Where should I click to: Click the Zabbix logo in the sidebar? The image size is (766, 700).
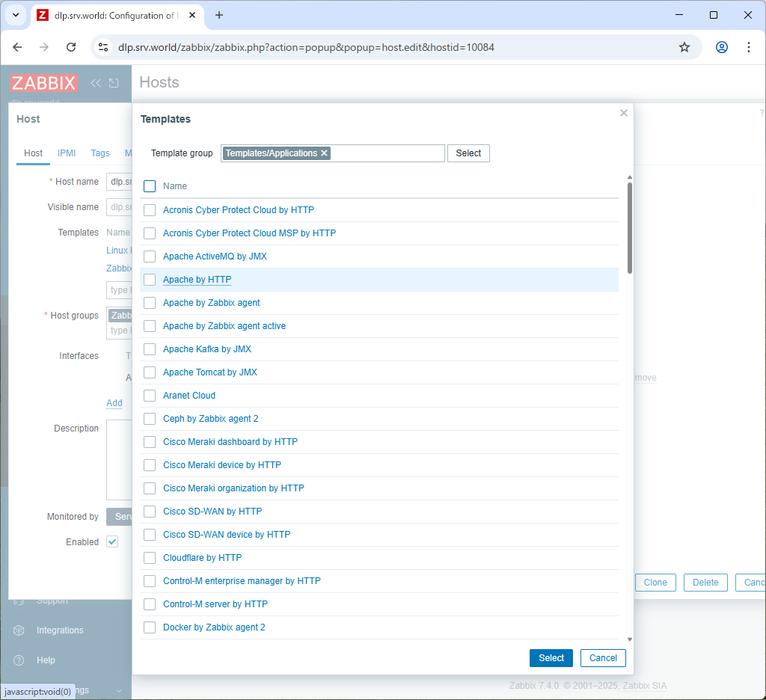(43, 82)
